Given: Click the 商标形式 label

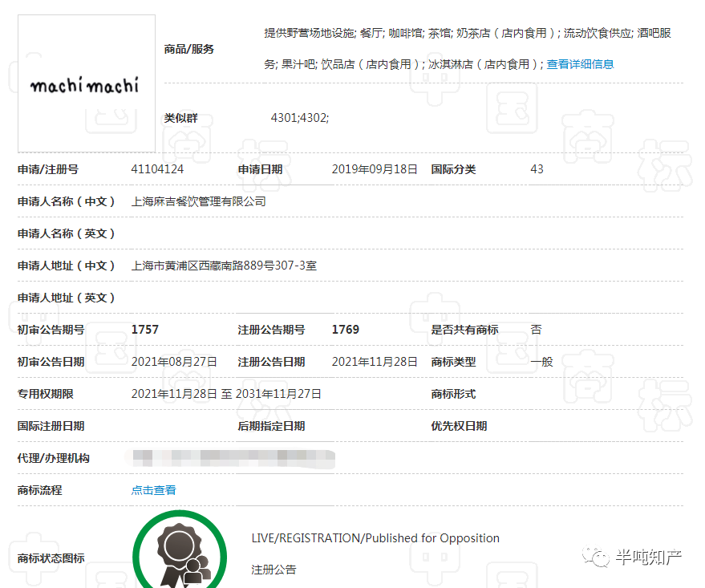Looking at the screenshot, I should (x=453, y=394).
